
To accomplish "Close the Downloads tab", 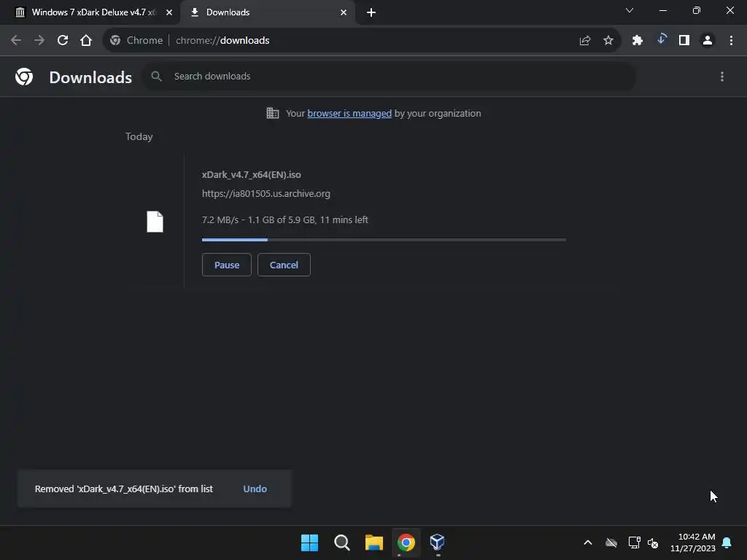I will click(344, 12).
